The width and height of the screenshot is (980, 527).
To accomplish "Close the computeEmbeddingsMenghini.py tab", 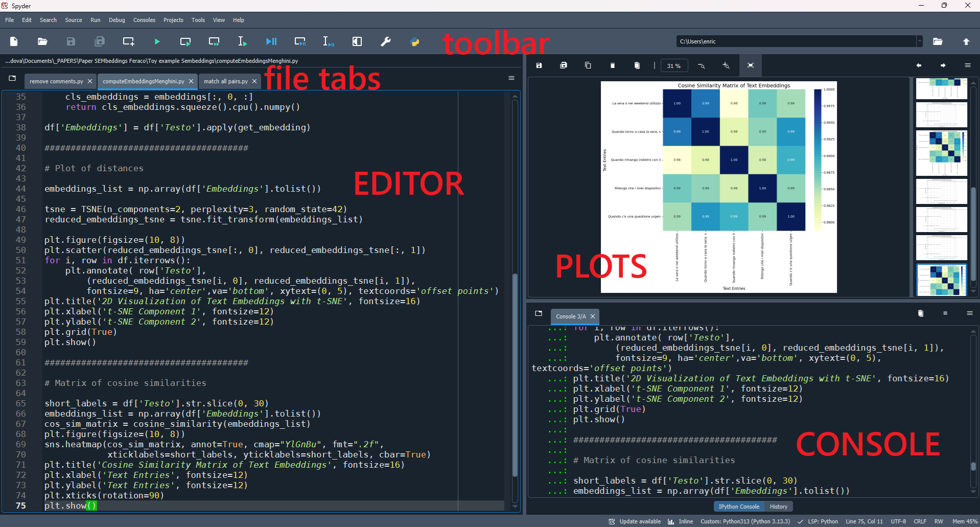I will click(191, 81).
